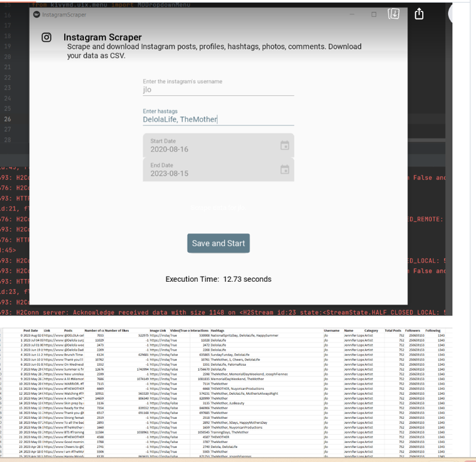Viewport: 476px width, 462px height.
Task: Click the Instagram logo icon in header
Action: pyautogui.click(x=46, y=37)
